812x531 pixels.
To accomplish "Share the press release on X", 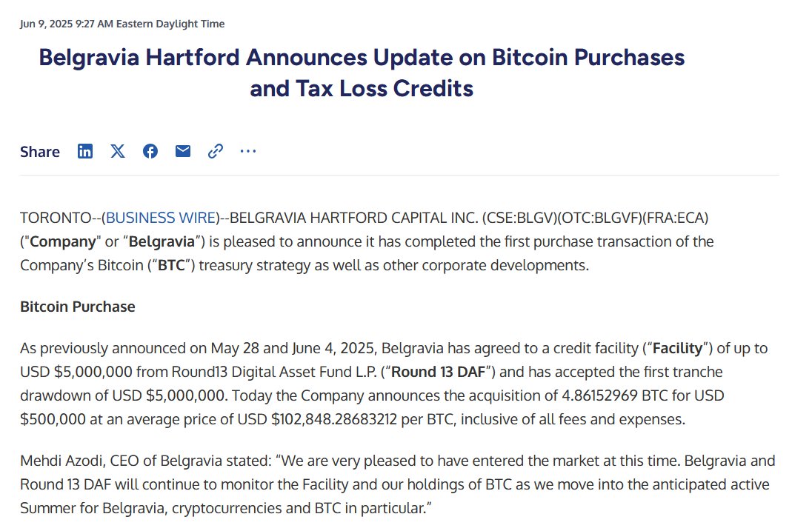I will coord(118,151).
